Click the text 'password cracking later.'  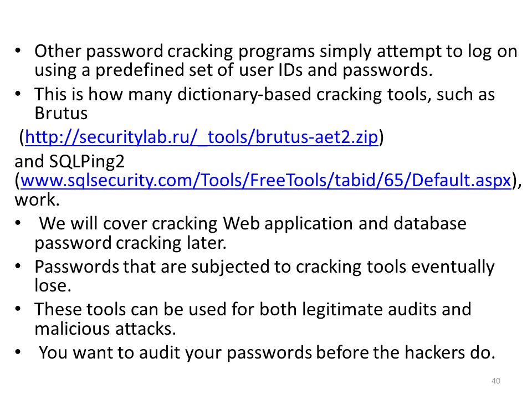130,243
